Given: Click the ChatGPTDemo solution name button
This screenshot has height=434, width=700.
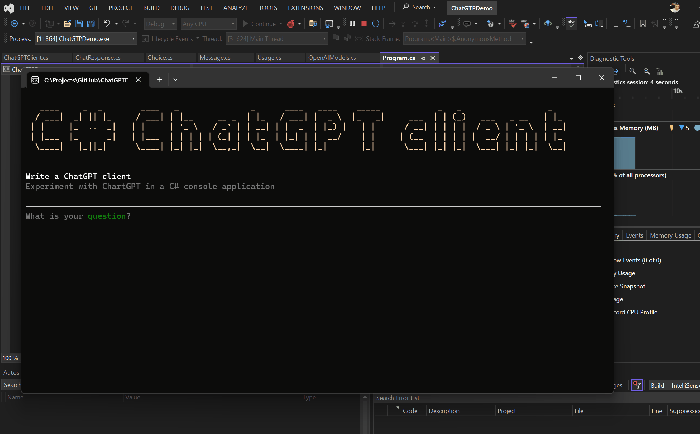Looking at the screenshot, I should 471,8.
